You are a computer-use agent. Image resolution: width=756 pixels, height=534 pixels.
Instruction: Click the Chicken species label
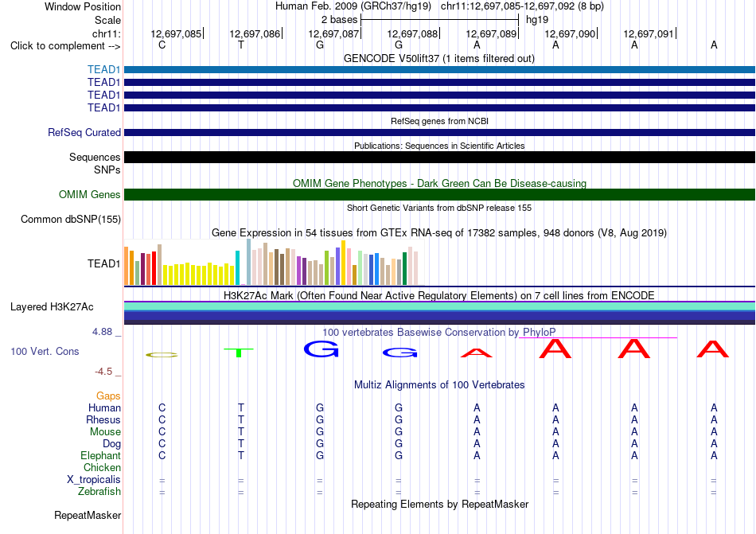[102, 467]
